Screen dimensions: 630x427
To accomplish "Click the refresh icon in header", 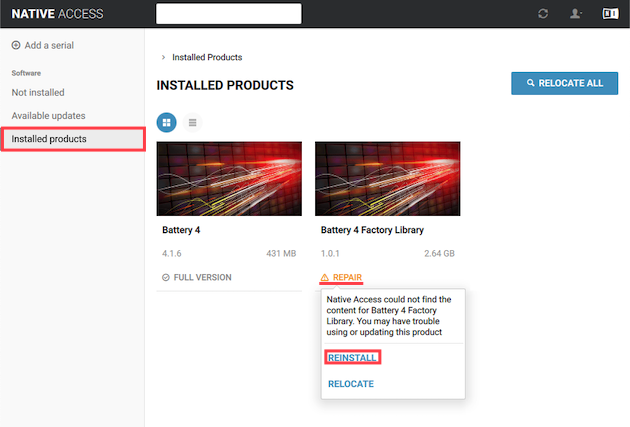I will point(543,14).
